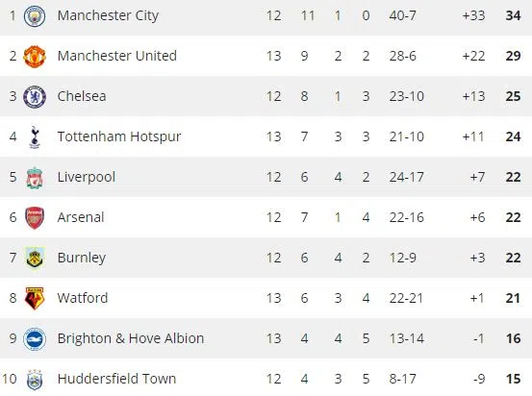Select the Huddersfield Town team name
Image resolution: width=532 pixels, height=396 pixels.
[116, 379]
